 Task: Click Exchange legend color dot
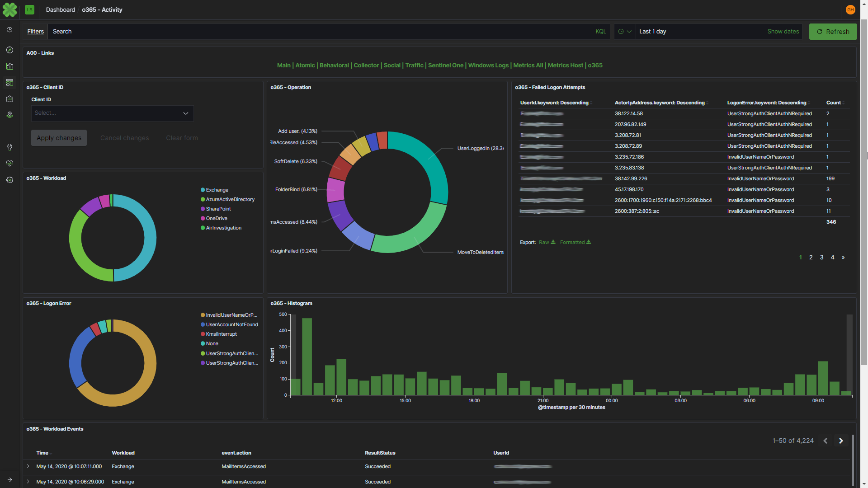point(203,190)
